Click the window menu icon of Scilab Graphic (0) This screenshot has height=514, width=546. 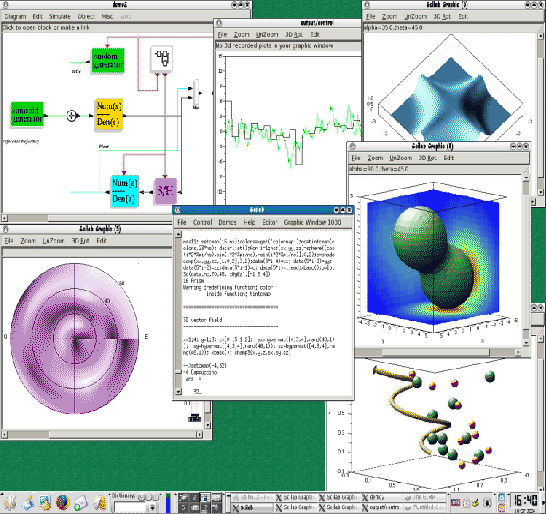tap(352, 146)
